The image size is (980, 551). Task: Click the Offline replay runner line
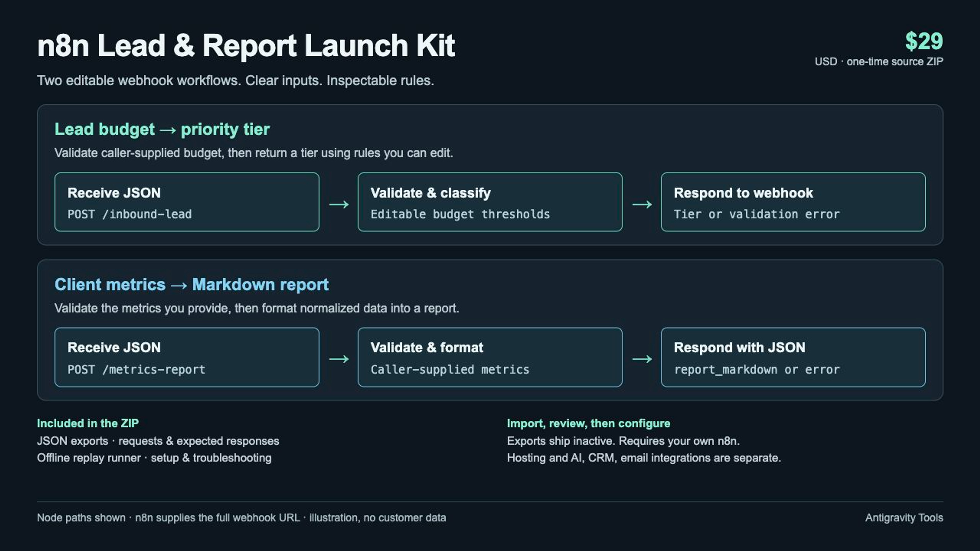tap(154, 458)
